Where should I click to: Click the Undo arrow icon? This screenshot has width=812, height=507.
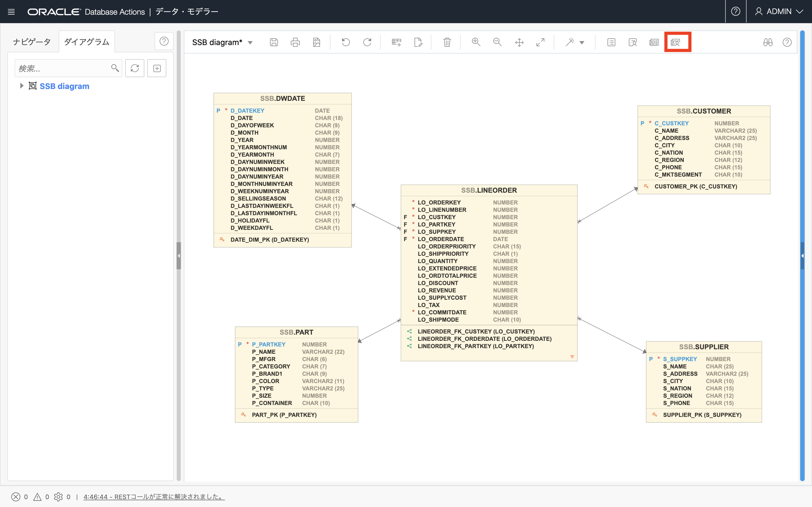[x=346, y=42]
